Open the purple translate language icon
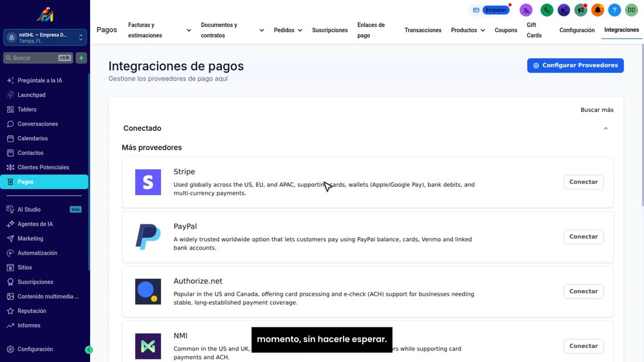The height and width of the screenshot is (362, 644). pos(526,10)
